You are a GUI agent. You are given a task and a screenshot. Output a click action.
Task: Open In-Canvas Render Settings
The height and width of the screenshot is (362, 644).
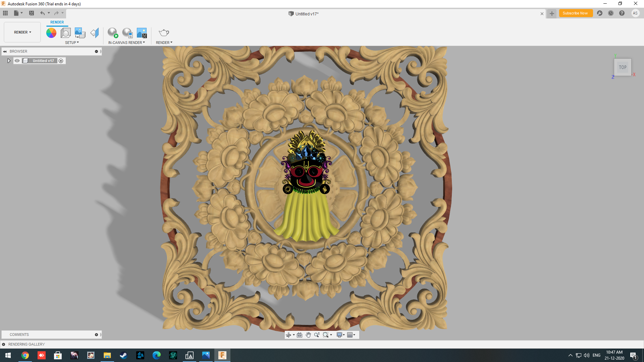point(127,33)
